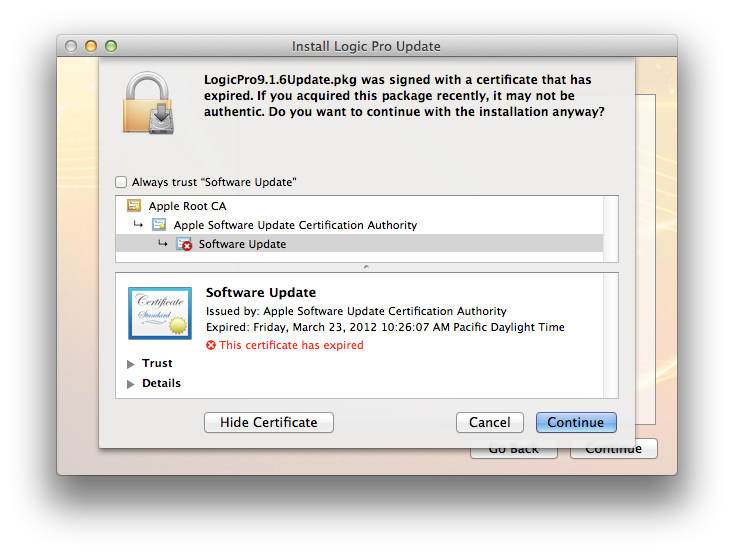Expand the Trust disclosure triangle
734x554 pixels.
131,364
